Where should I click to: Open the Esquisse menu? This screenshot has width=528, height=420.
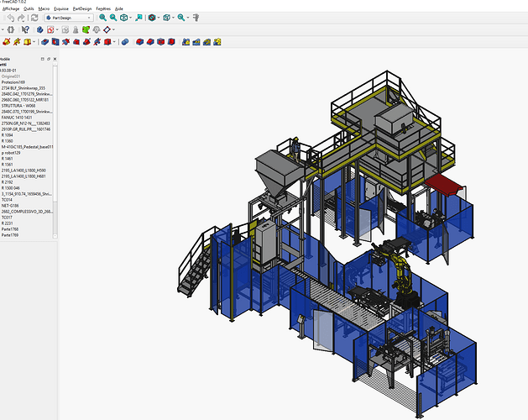click(61, 8)
